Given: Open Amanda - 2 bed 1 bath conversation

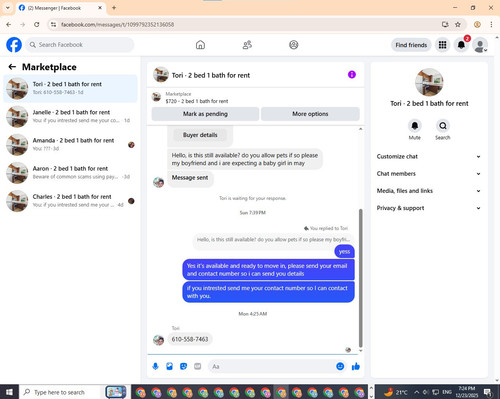Looking at the screenshot, I should click(70, 144).
